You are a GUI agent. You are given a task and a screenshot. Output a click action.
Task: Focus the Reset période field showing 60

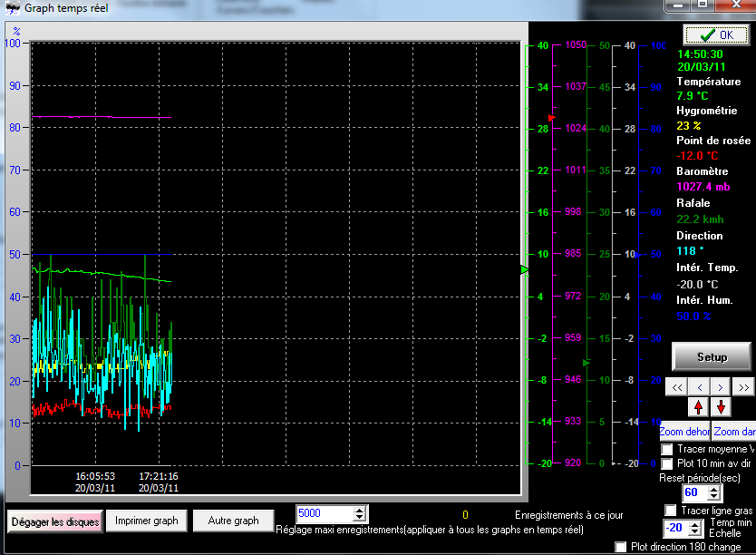pyautogui.click(x=694, y=492)
